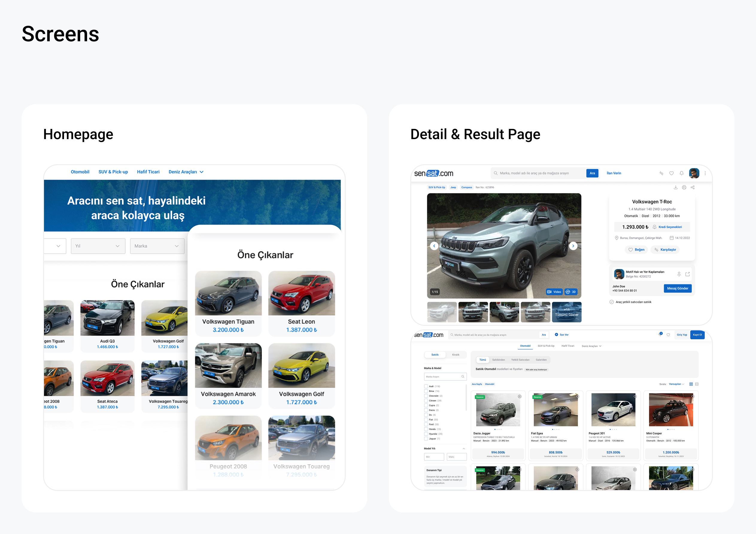Follow seller via person icon in seller card
This screenshot has height=534, width=756.
tap(679, 274)
